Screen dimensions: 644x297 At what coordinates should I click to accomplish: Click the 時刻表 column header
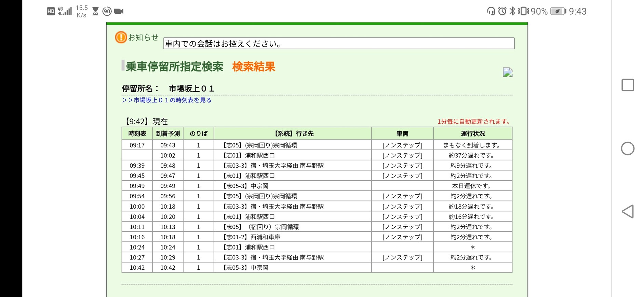[137, 133]
